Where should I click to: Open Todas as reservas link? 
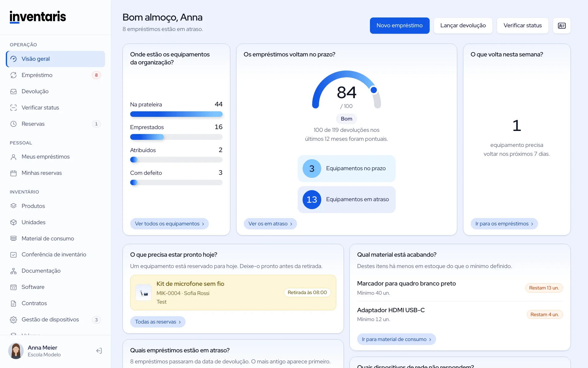point(158,322)
